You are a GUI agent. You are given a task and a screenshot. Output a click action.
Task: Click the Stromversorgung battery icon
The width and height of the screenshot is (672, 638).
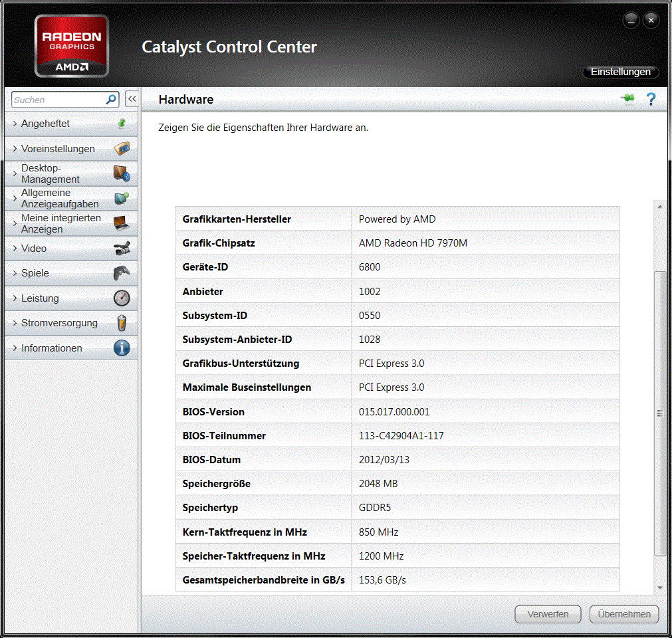point(122,322)
